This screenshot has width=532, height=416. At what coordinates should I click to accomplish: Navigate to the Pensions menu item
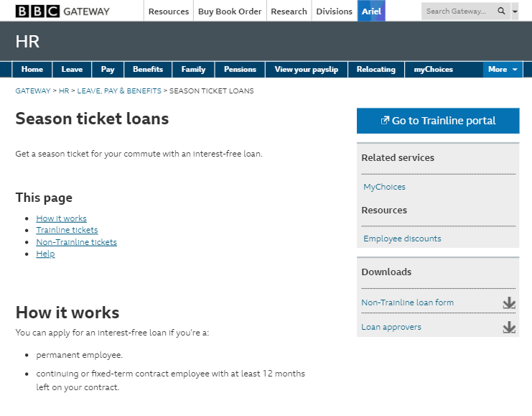[240, 70]
